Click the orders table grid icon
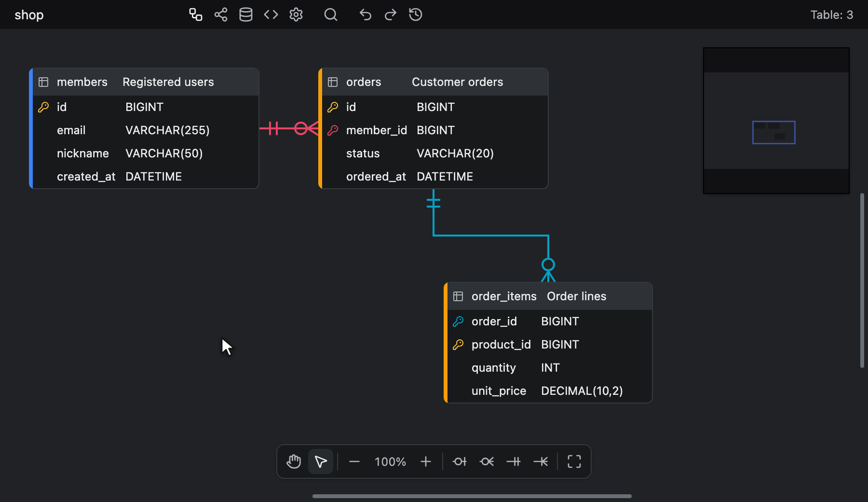 coord(333,82)
